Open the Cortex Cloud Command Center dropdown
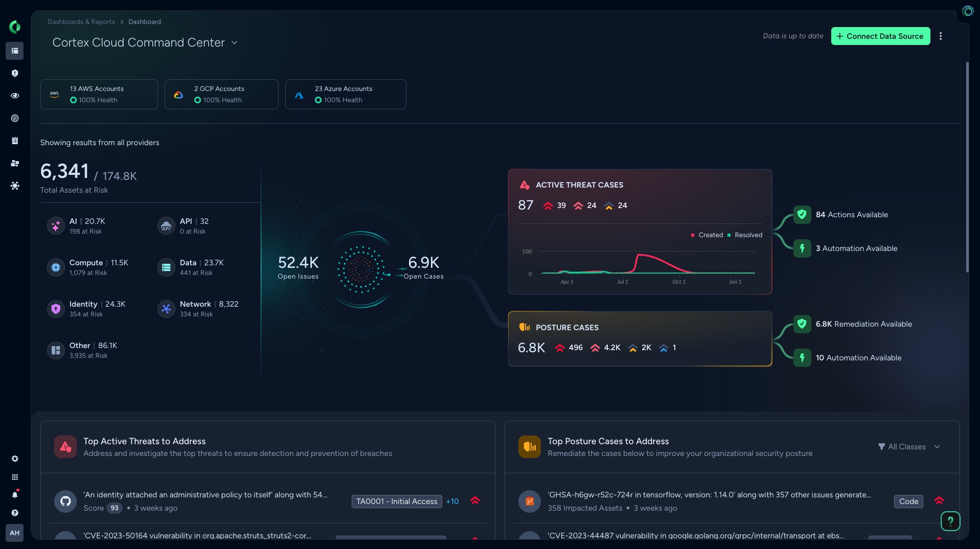This screenshot has width=980, height=549. pyautogui.click(x=235, y=43)
